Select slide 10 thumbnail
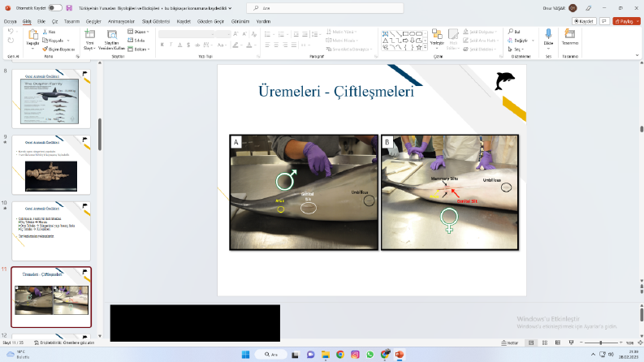Image resolution: width=644 pixels, height=362 pixels. [x=51, y=231]
